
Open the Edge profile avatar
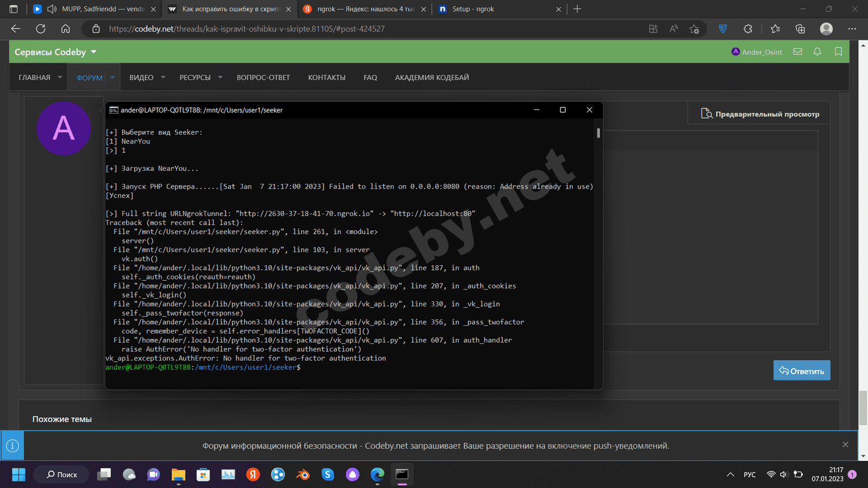[826, 29]
